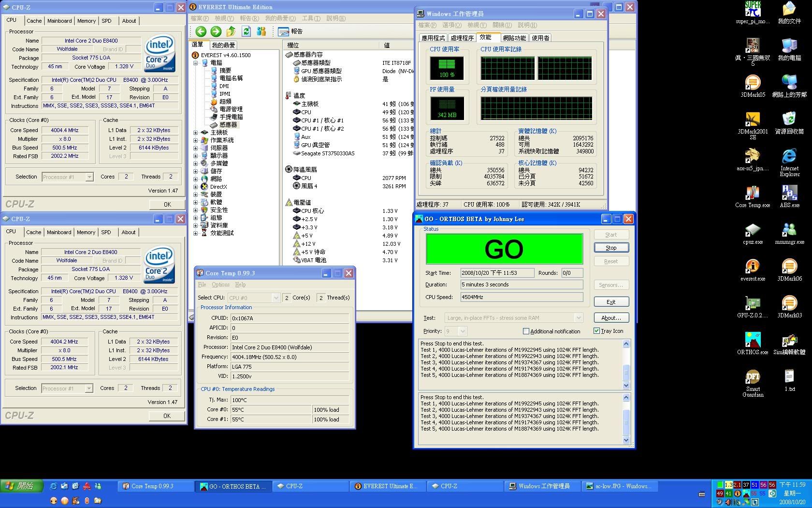Open everest.exe desktop icon
Screen dimensions: 812x508
(x=753, y=270)
